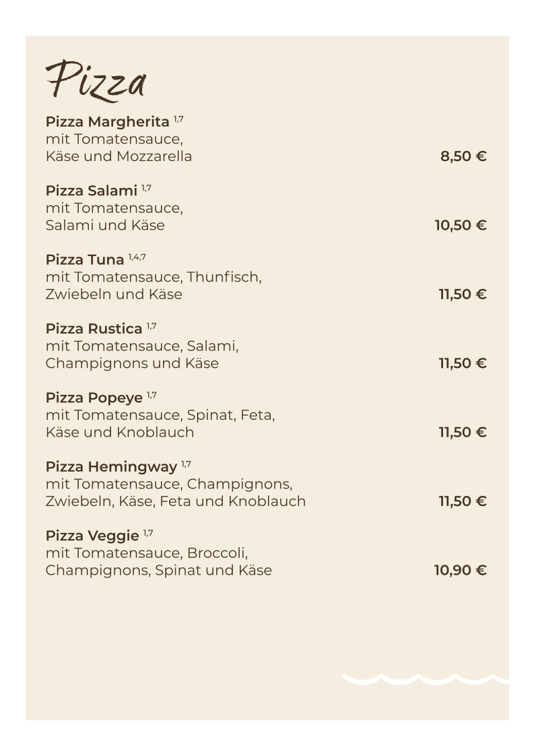Viewport: 534px width, 756px height.
Task: Select the Pizza Veggie title
Action: [92, 536]
